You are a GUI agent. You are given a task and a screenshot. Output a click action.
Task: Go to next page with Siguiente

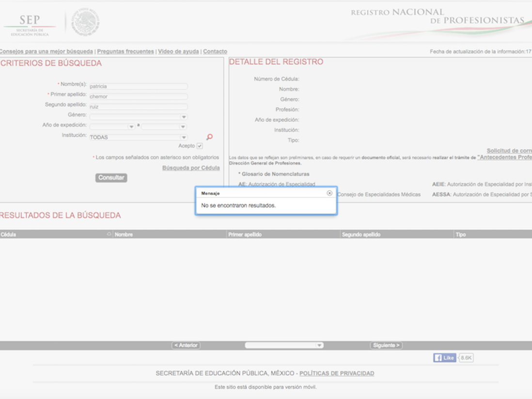pyautogui.click(x=386, y=345)
